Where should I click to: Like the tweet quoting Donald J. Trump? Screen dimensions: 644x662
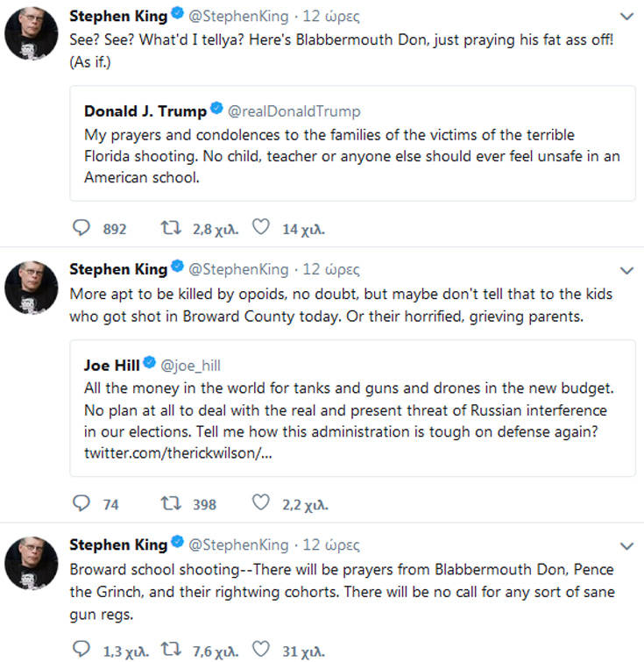pyautogui.click(x=260, y=229)
